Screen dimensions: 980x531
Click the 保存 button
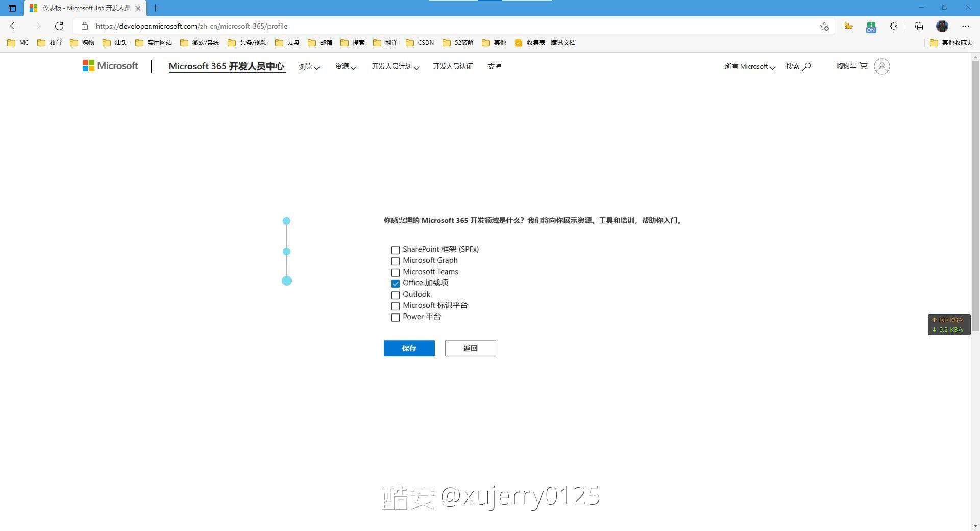pos(409,348)
